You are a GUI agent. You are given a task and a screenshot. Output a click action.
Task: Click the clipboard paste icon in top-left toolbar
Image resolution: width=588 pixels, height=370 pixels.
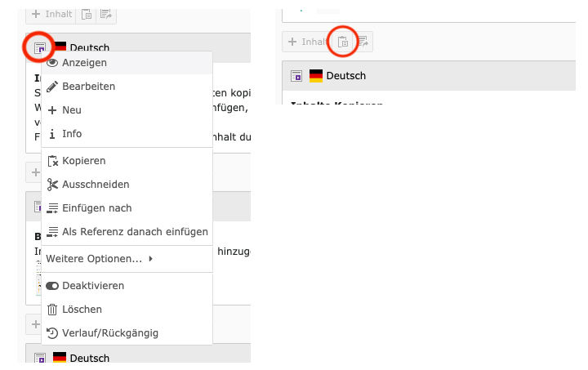[87, 15]
